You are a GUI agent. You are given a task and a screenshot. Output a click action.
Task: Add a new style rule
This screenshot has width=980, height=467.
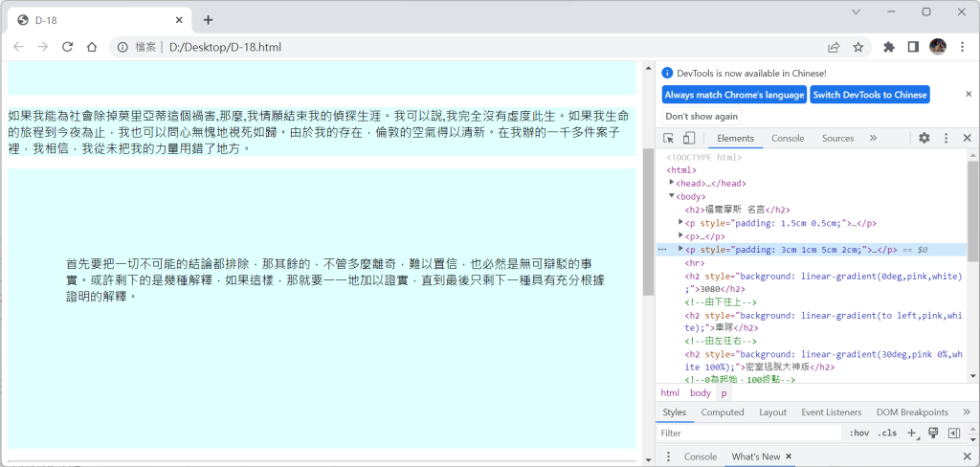913,433
